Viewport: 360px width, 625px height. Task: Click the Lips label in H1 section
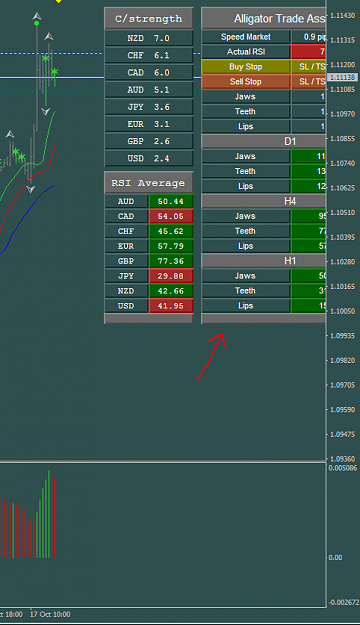[x=246, y=306]
